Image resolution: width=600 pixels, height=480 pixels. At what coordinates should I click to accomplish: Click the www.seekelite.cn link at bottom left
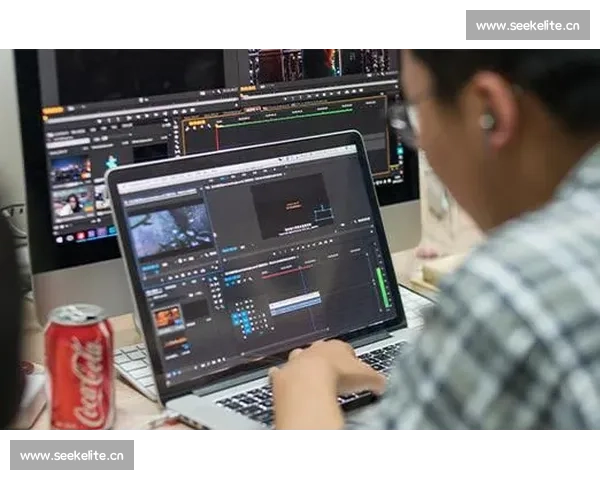point(72,456)
